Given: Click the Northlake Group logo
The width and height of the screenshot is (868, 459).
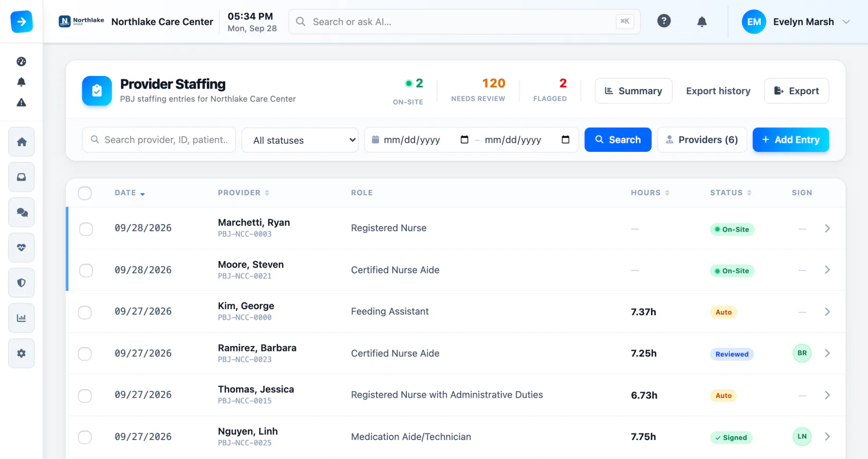Looking at the screenshot, I should tap(81, 21).
